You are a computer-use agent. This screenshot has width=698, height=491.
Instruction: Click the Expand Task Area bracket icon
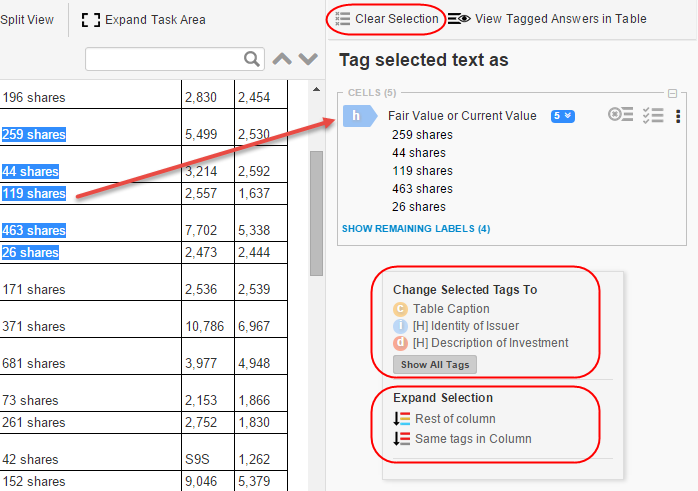coord(91,20)
